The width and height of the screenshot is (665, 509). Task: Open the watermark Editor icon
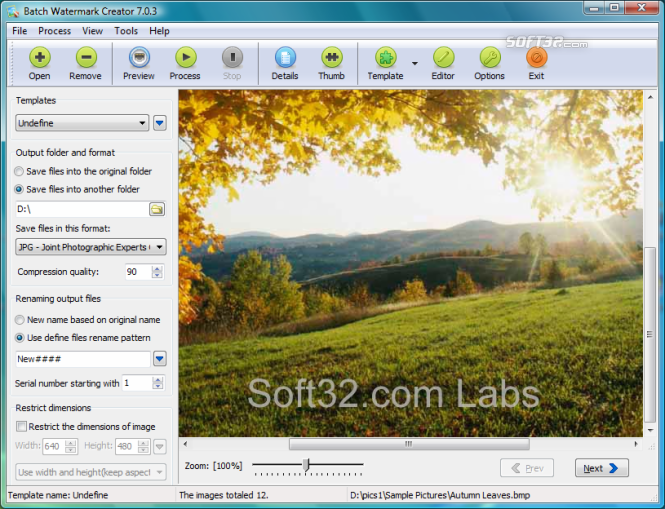[443, 57]
